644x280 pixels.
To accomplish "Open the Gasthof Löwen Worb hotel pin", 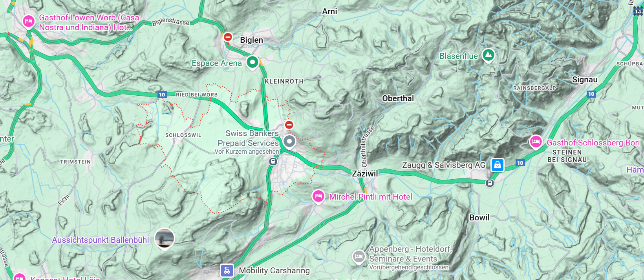I will pyautogui.click(x=29, y=21).
